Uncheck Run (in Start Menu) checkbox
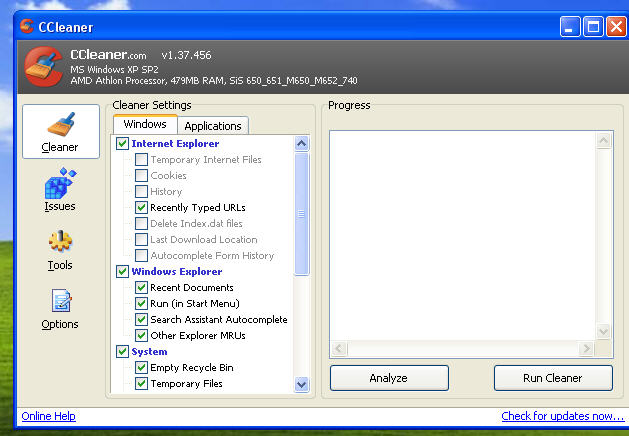Viewport: 629px width, 436px height. tap(141, 304)
